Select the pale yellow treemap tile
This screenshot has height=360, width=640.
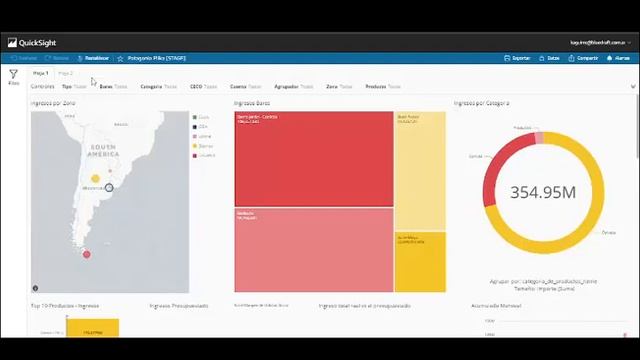click(x=420, y=171)
